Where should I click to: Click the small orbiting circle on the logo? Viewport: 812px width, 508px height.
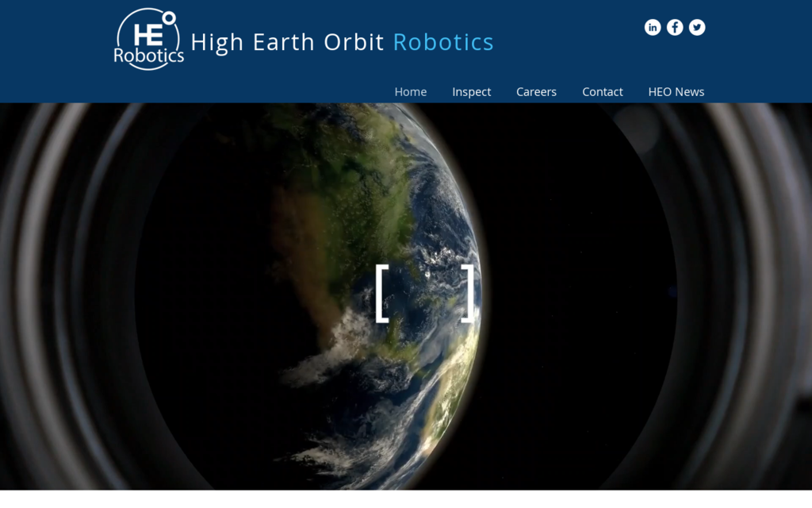(x=169, y=17)
